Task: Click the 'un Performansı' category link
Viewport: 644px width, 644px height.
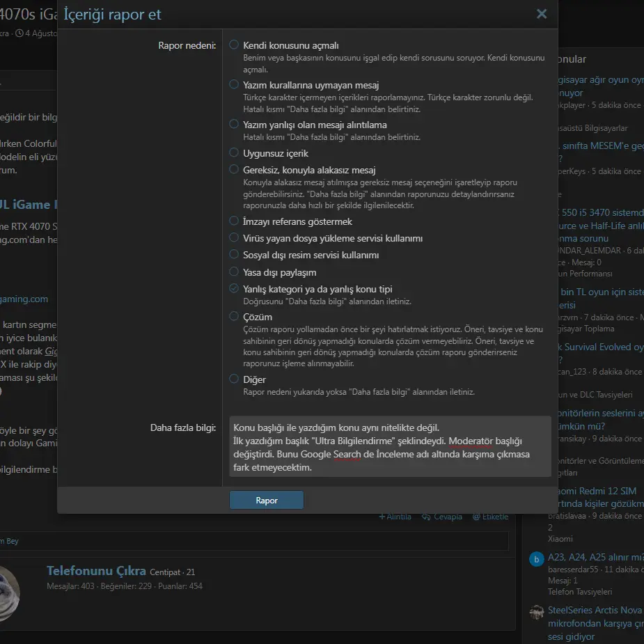Action: coord(585,274)
